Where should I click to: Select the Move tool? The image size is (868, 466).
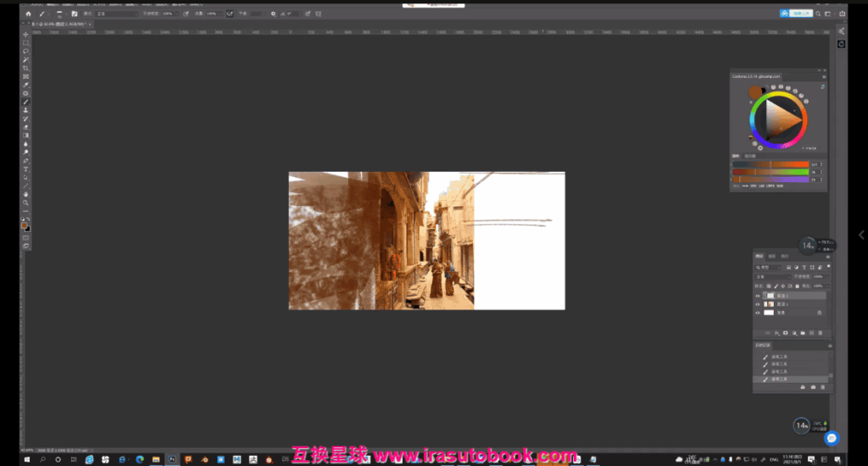[x=26, y=35]
